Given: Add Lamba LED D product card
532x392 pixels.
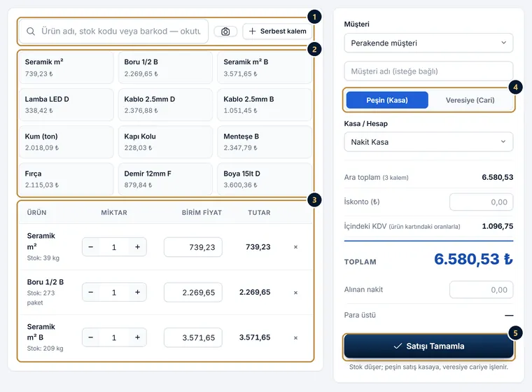Looking at the screenshot, I should (x=66, y=104).
